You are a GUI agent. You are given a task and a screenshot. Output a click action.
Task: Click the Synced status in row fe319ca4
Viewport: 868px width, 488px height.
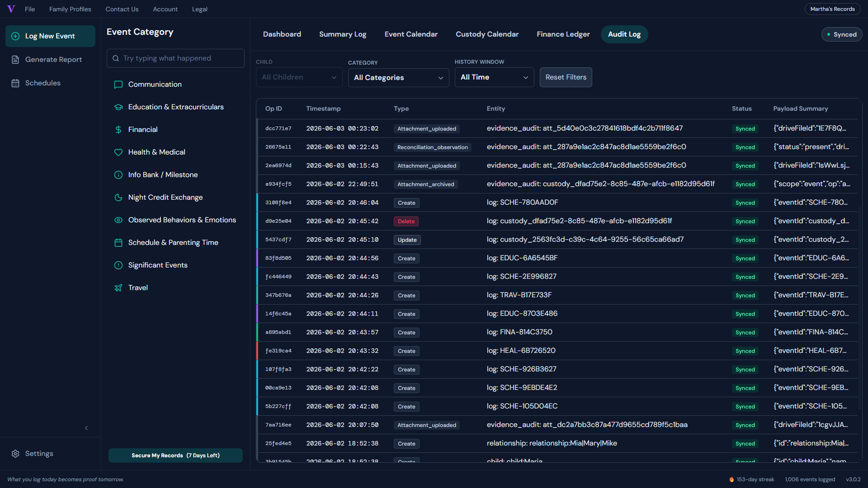pyautogui.click(x=745, y=351)
